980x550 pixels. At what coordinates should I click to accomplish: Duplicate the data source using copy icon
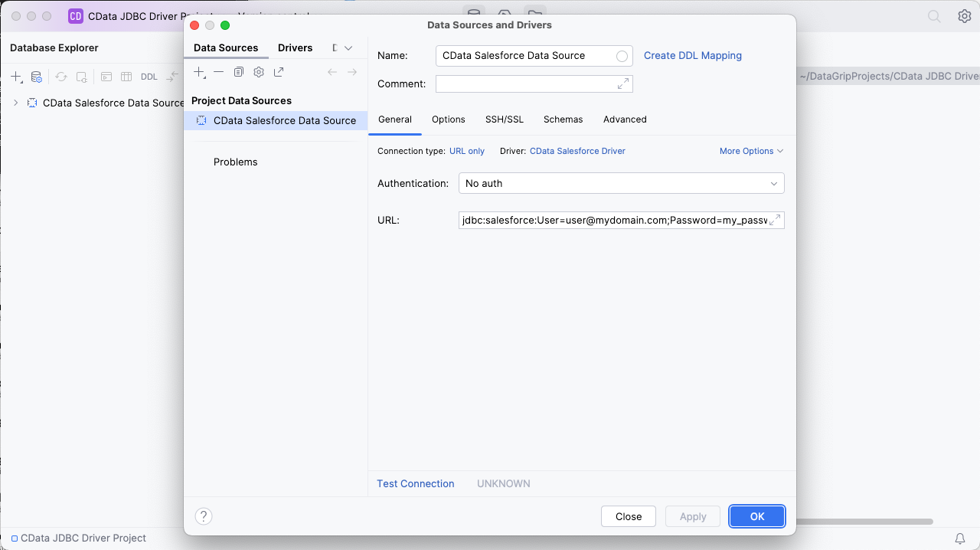coord(239,72)
